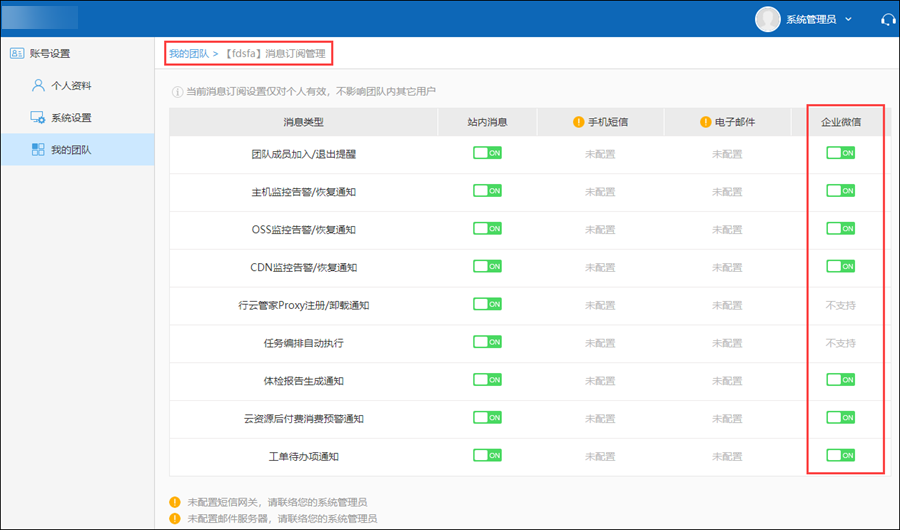Screen dimensions: 900x530
Task: Click the system administrator avatar
Action: click(x=767, y=18)
